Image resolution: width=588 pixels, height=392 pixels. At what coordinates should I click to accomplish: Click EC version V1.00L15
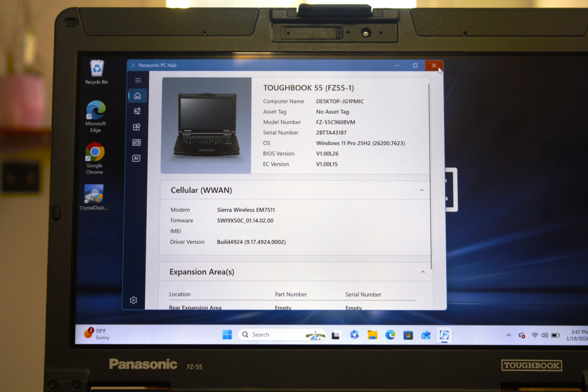pos(327,164)
